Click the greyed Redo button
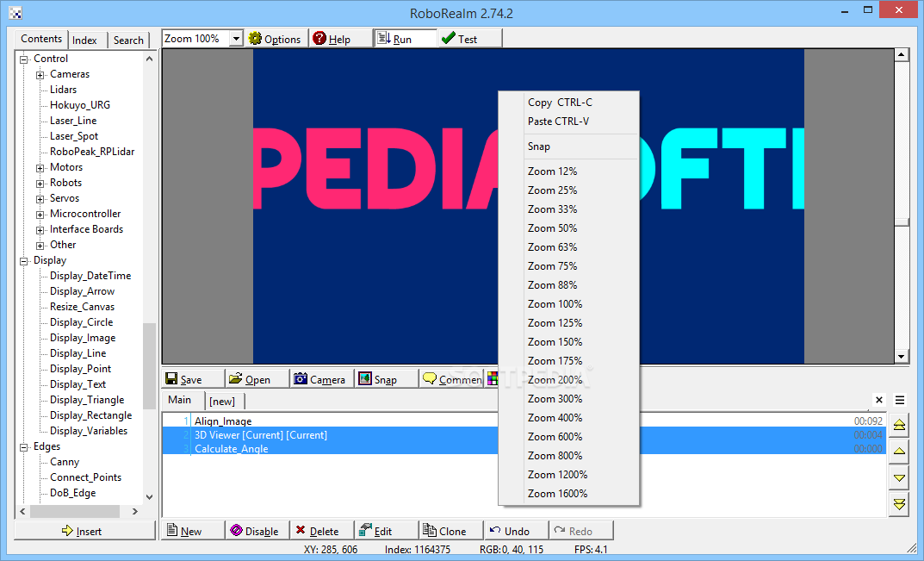The height and width of the screenshot is (561, 924). 581,531
